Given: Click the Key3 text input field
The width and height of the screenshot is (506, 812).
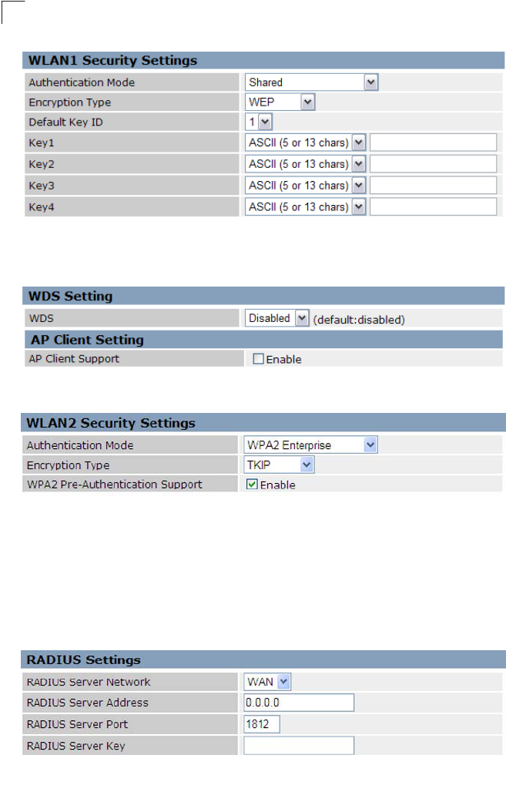Looking at the screenshot, I should (433, 186).
